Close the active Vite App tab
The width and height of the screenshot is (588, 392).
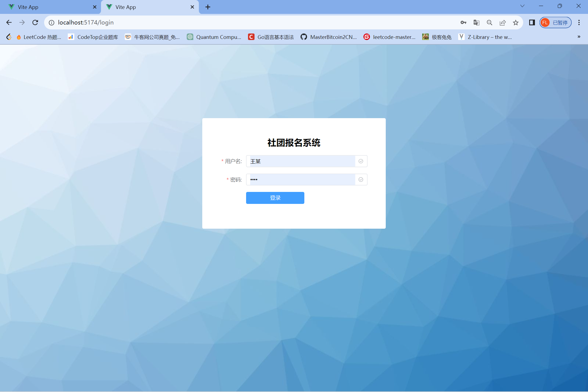click(192, 7)
